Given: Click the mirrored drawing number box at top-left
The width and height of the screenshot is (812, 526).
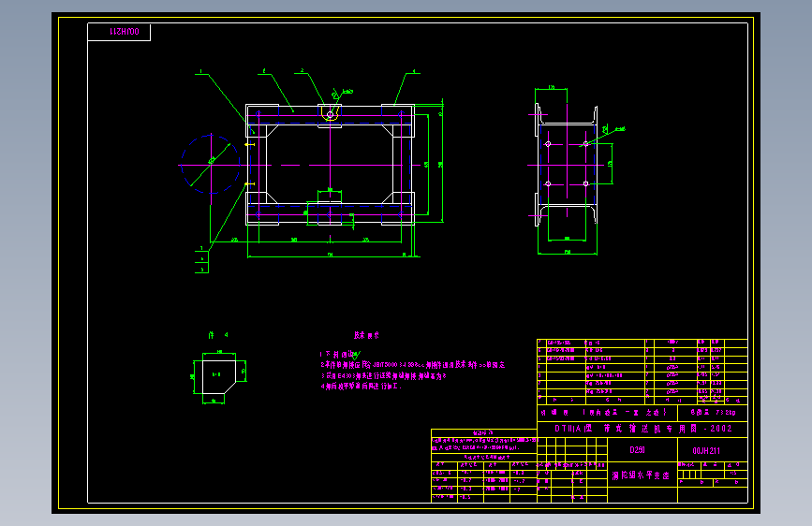Looking at the screenshot, I should [119, 32].
